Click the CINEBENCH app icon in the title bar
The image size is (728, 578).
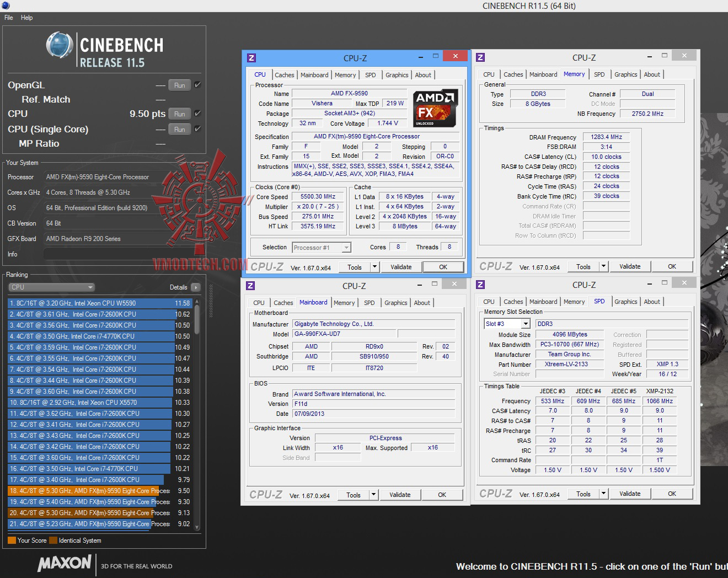tap(6, 6)
